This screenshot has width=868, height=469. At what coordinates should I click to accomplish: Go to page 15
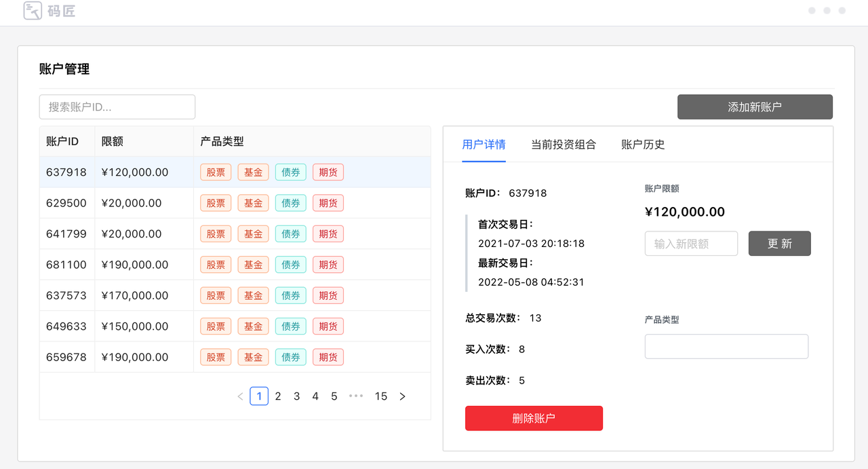click(381, 396)
